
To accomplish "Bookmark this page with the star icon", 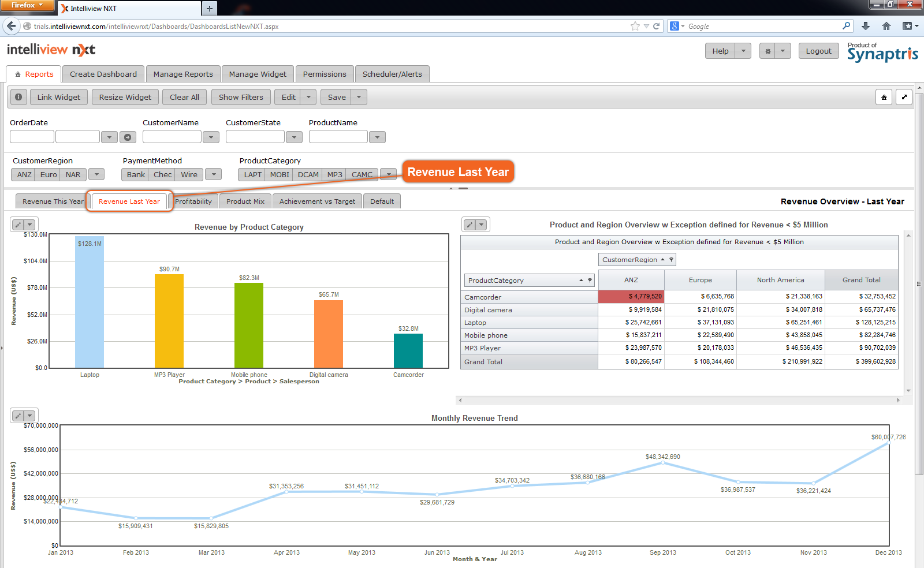I will coord(635,26).
